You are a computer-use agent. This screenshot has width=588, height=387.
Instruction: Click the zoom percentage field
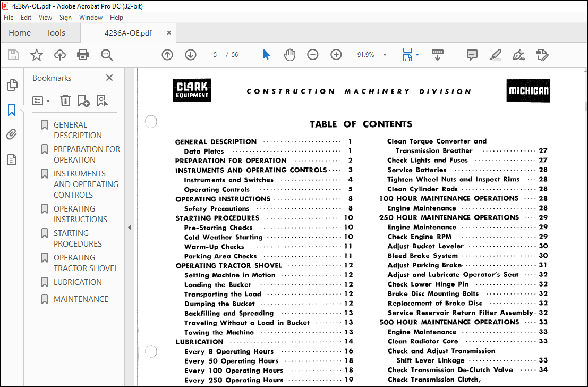point(365,55)
